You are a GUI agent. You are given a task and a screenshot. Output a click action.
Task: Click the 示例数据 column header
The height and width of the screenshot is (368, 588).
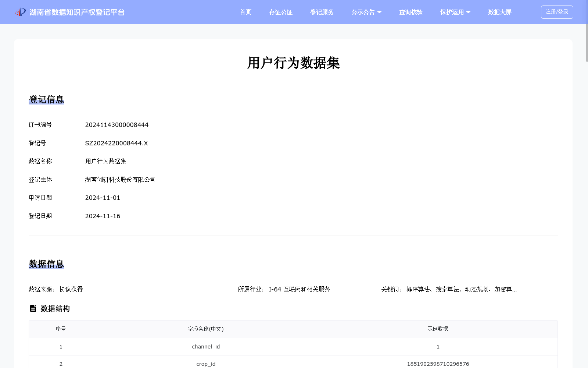[438, 329]
